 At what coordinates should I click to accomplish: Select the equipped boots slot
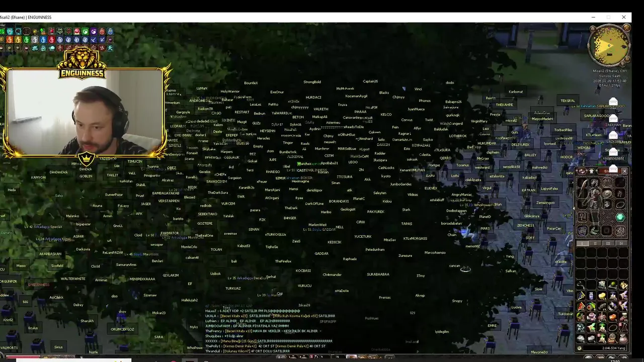(x=594, y=230)
